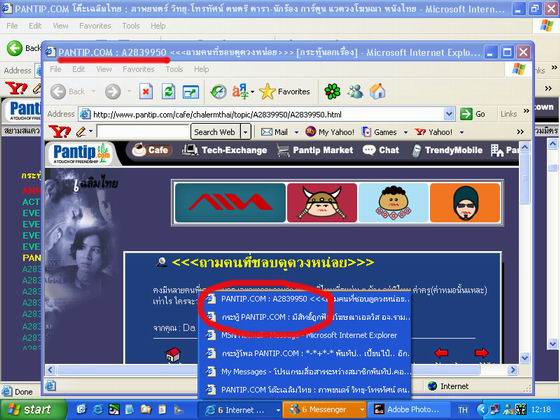Image resolution: width=560 pixels, height=420 pixels.
Task: Open the Tools menu in front window
Action: 174,69
